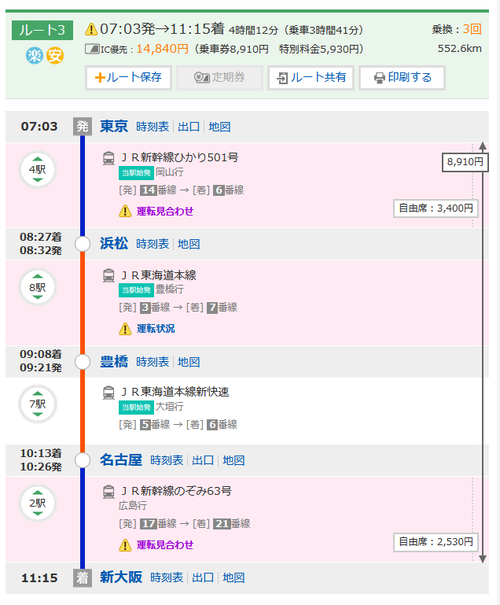Image resolution: width=500 pixels, height=605 pixels.
Task: Expand the 7駅 stops before 名古屋
Action: point(38,404)
